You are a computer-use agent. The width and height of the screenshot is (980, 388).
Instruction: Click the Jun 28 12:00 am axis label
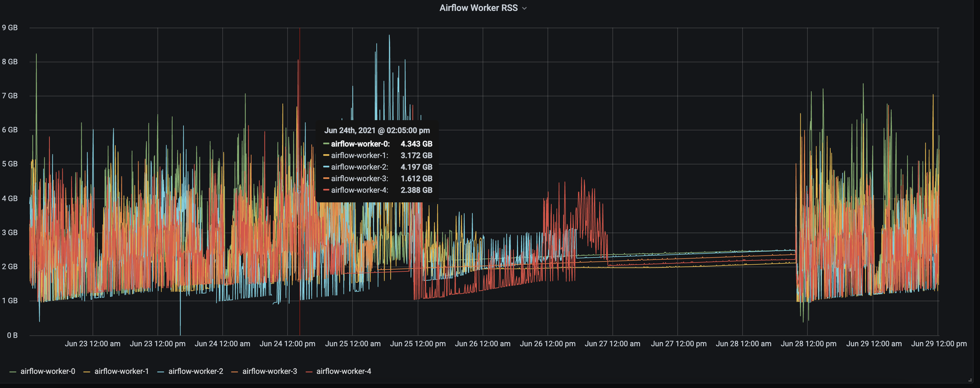point(744,344)
